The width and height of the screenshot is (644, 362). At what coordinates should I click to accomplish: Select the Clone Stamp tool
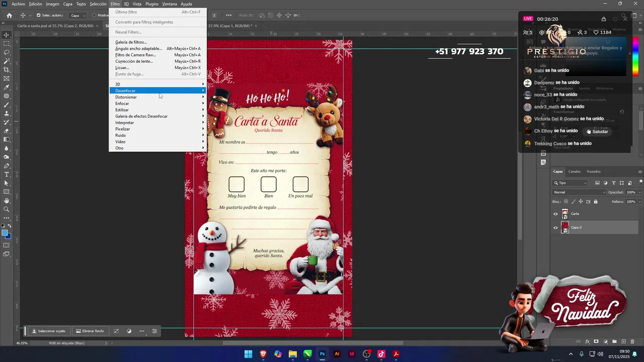tap(7, 114)
